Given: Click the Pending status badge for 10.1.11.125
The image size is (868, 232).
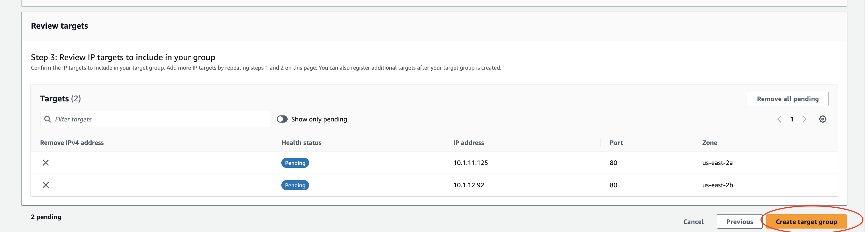Looking at the screenshot, I should point(295,163).
